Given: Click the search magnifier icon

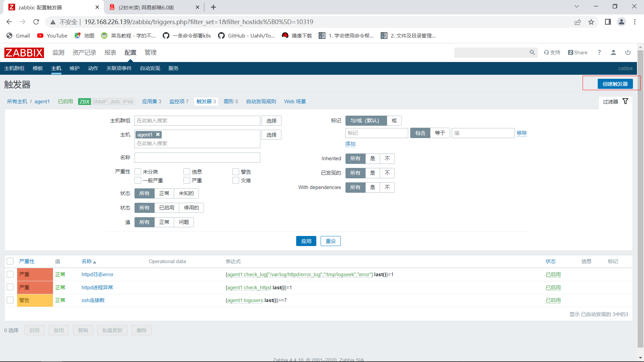Looking at the screenshot, I should (x=532, y=53).
